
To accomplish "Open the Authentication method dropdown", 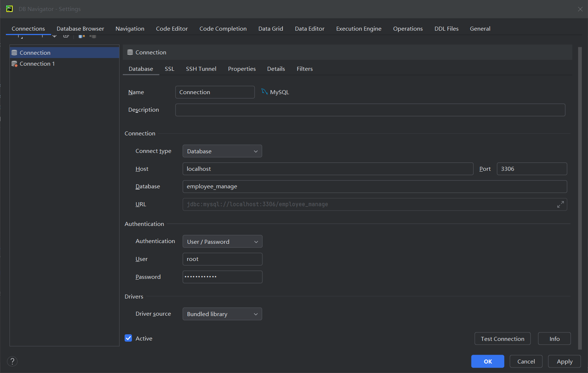I will click(x=222, y=242).
